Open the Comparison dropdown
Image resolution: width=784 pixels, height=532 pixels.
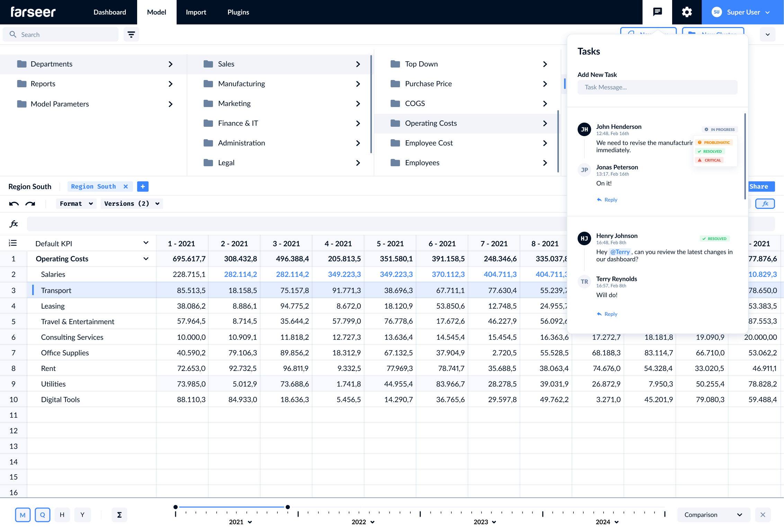point(713,515)
